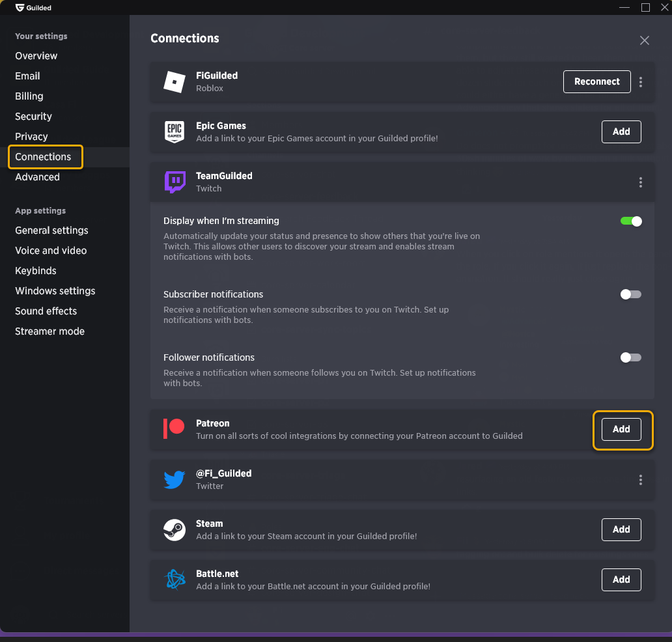Image resolution: width=672 pixels, height=642 pixels.
Task: Click the Steam connection title
Action: pos(210,523)
